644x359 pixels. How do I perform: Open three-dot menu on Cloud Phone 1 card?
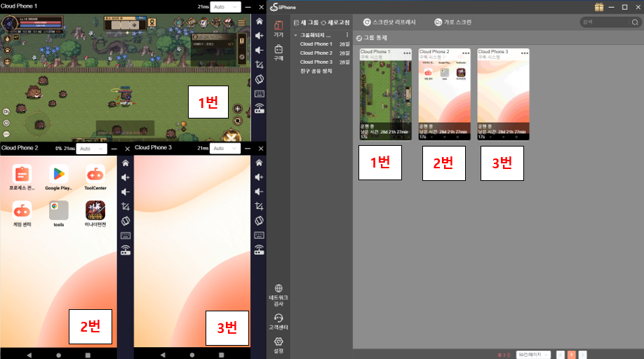click(407, 53)
